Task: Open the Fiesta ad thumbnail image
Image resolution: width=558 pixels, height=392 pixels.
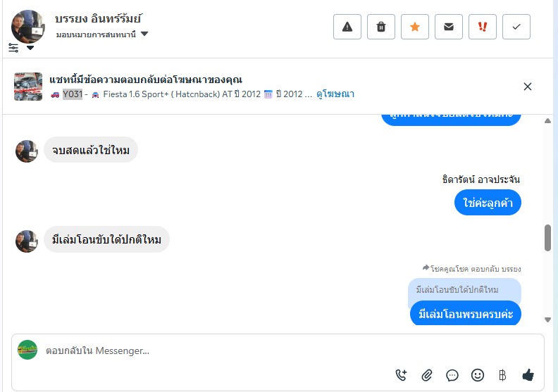Action: click(28, 87)
